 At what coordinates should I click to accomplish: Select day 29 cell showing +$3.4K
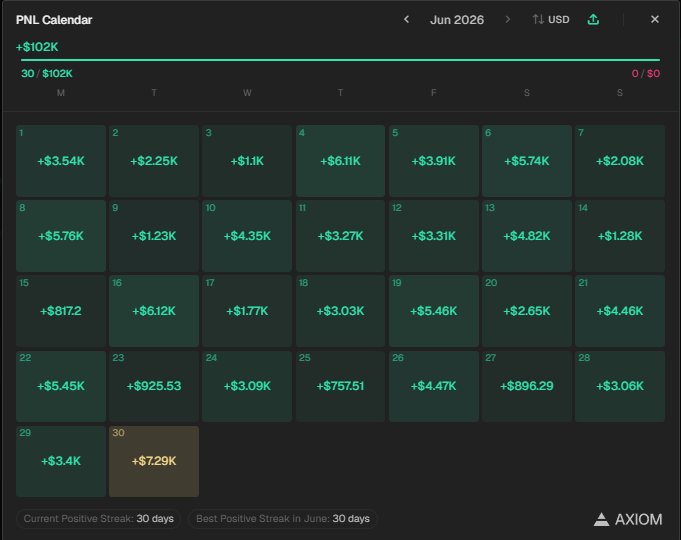pyautogui.click(x=61, y=461)
